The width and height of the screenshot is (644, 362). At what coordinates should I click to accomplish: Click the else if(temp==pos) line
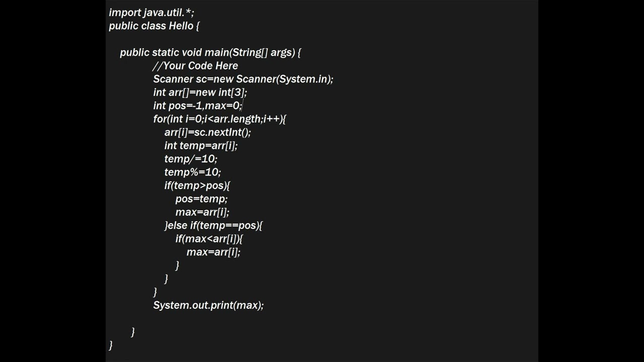tap(213, 226)
